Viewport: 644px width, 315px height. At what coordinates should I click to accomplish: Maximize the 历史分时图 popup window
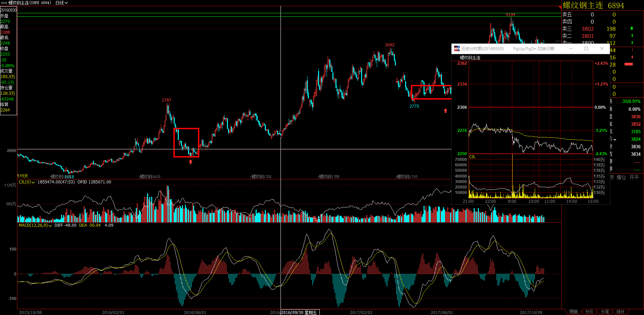point(586,49)
